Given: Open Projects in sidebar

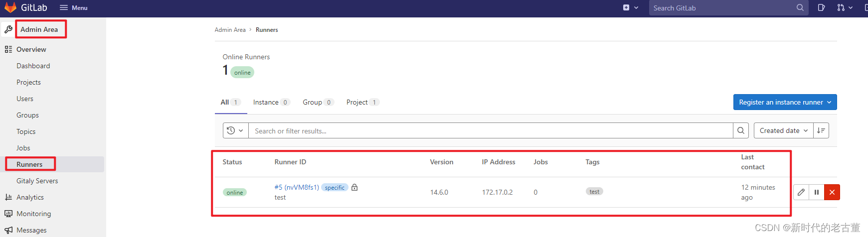Looking at the screenshot, I should [28, 82].
